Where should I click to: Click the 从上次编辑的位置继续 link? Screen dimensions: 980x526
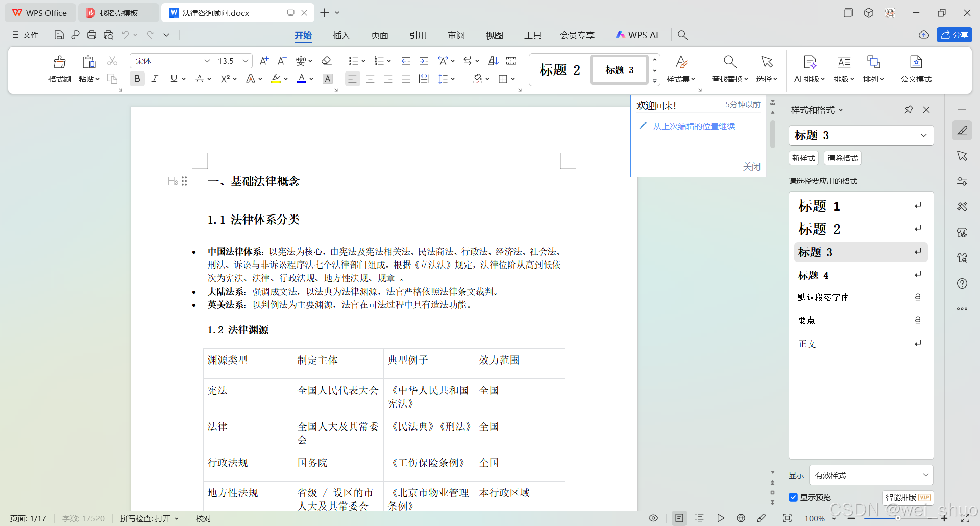click(693, 126)
